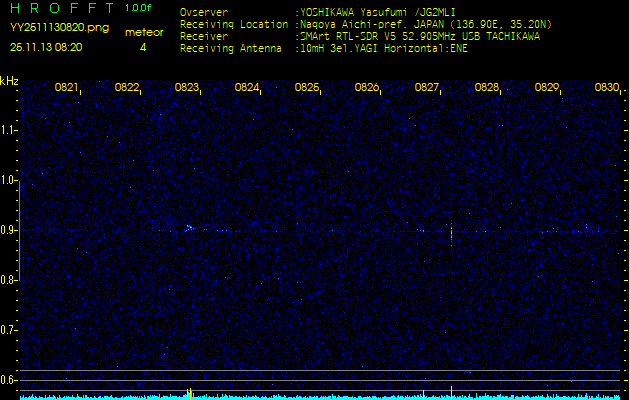Screen dimensions: 629x400
Task: Click the 0824 time marker
Action: coord(246,87)
